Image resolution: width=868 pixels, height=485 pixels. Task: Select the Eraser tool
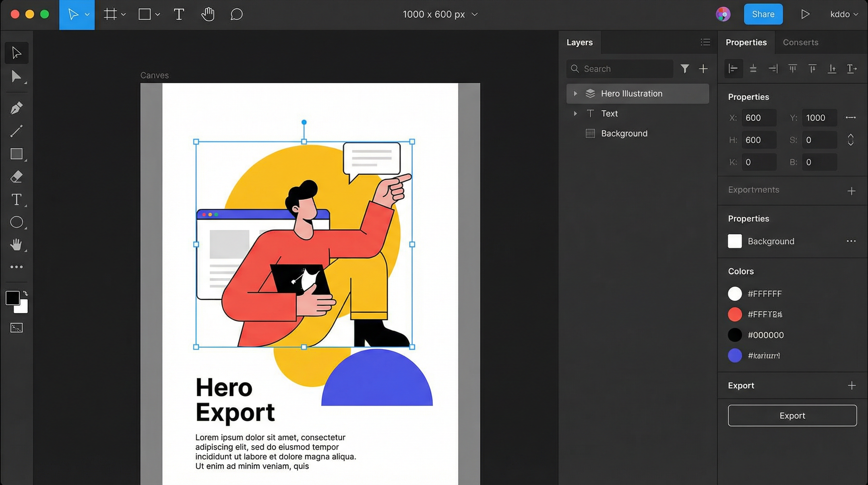pos(16,177)
